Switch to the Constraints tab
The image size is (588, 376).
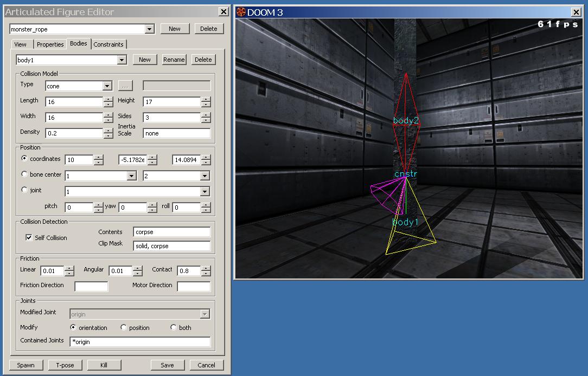tap(108, 44)
